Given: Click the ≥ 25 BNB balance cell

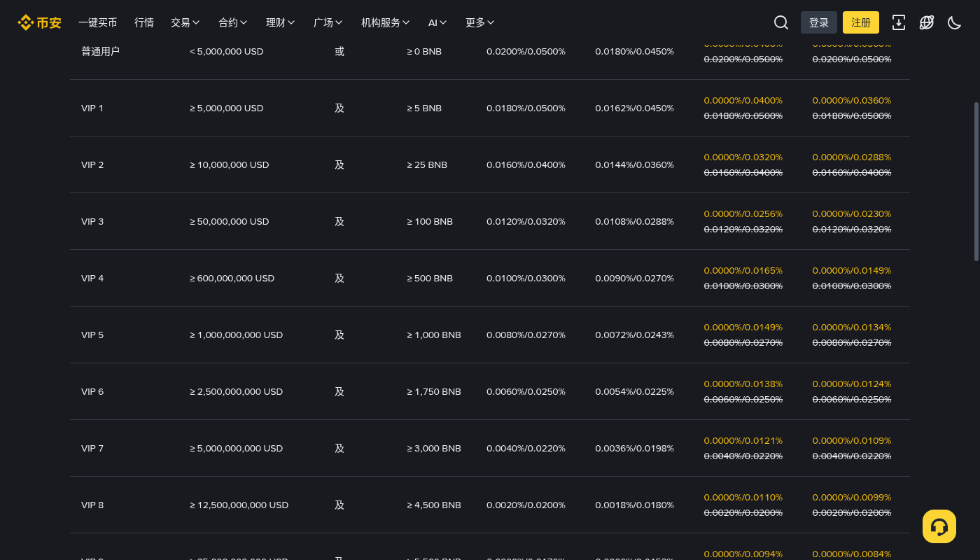Looking at the screenshot, I should [x=427, y=164].
